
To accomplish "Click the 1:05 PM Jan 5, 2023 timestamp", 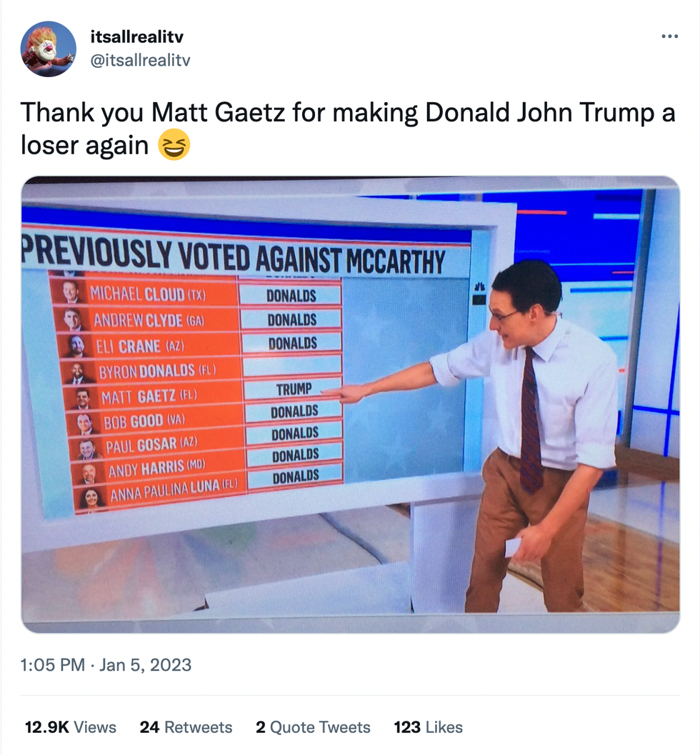I will point(106,665).
